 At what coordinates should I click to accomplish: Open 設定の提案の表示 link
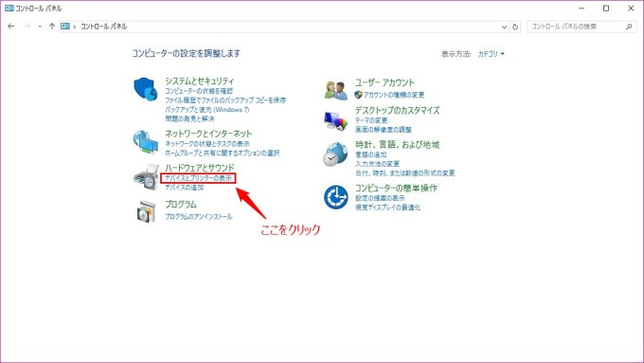point(380,198)
